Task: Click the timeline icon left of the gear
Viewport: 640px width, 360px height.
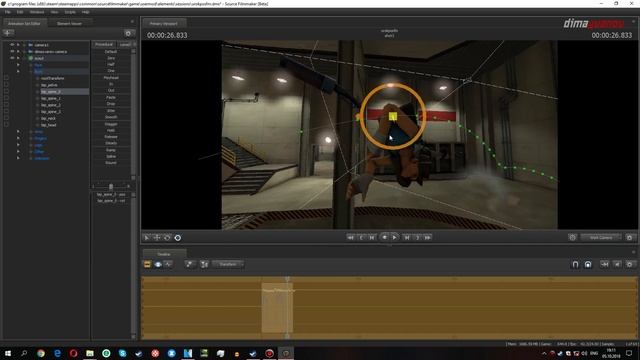Action: (617, 264)
